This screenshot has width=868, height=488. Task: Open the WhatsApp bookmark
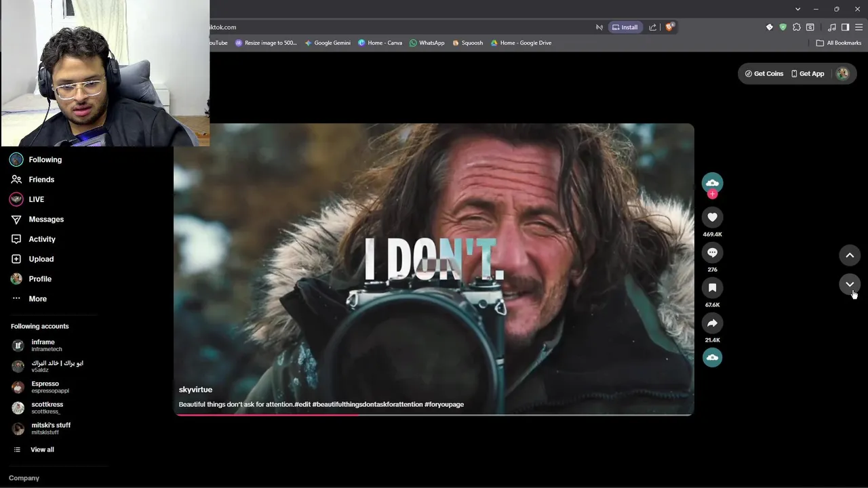coord(427,43)
